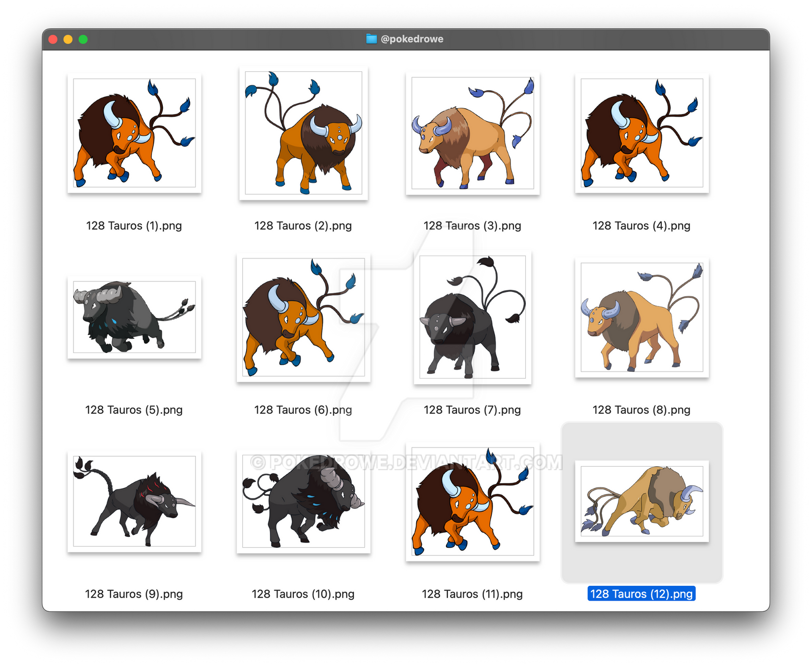
Task: Click the file name 128 Tauros (4).png
Action: tap(642, 226)
